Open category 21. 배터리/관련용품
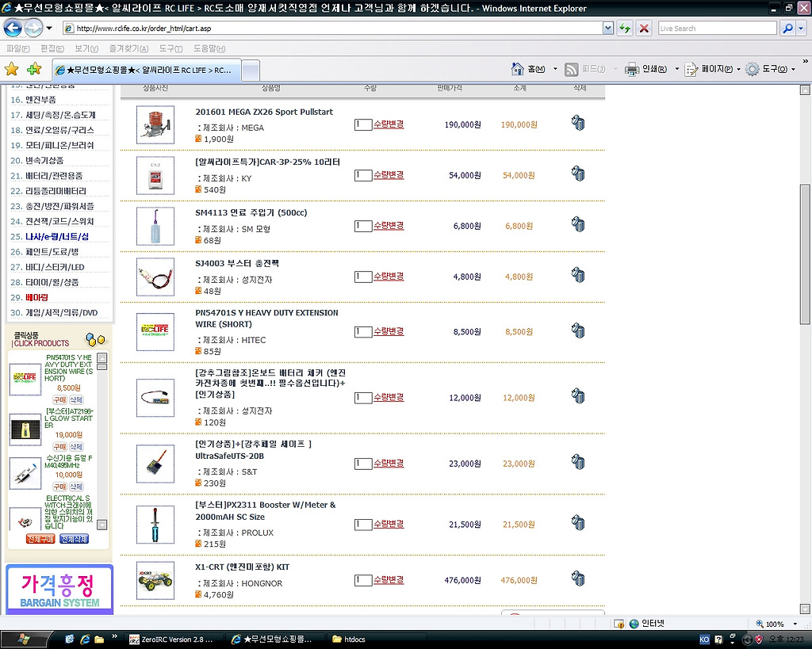This screenshot has height=649, width=812. click(47, 176)
